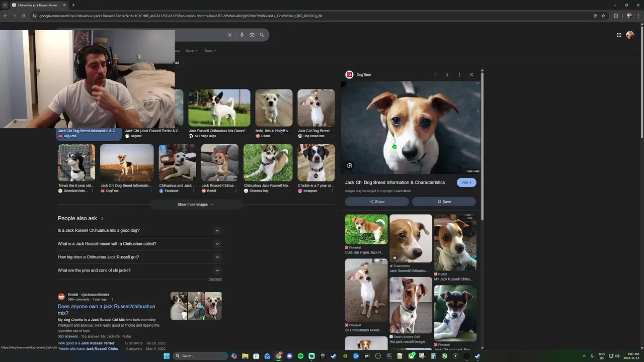Click Feedback link under People also ask
This screenshot has width=644, height=362.
pos(215,279)
